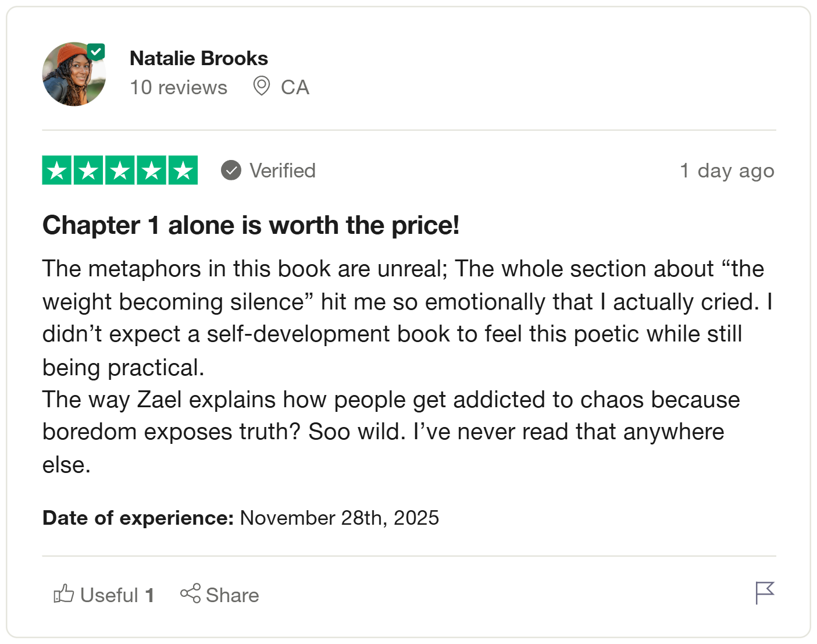This screenshot has height=644, width=817.
Task: Flag this review with the flag icon
Action: click(x=765, y=593)
